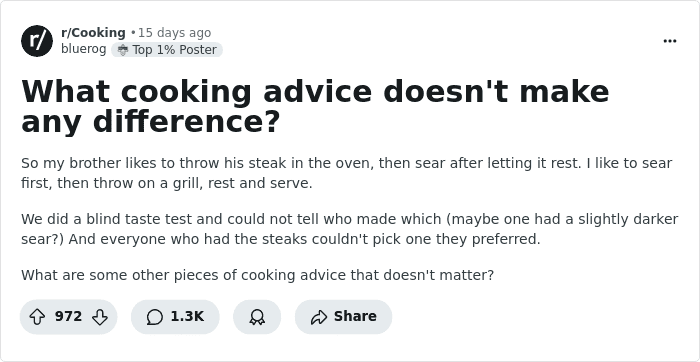Click the 972 vote count
Screen dimensions: 700x362
pyautogui.click(x=68, y=316)
